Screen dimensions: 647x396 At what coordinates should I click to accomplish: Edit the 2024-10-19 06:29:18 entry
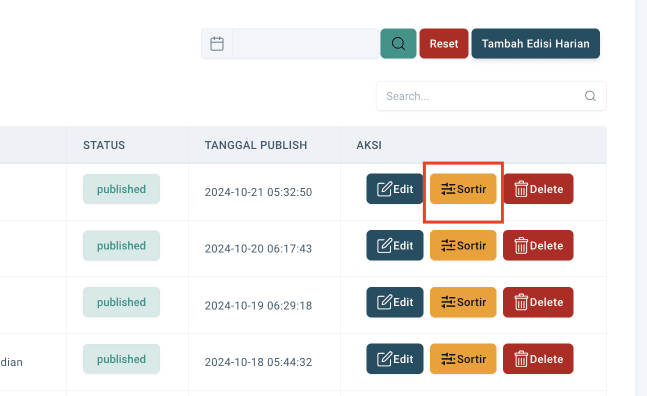click(x=395, y=302)
